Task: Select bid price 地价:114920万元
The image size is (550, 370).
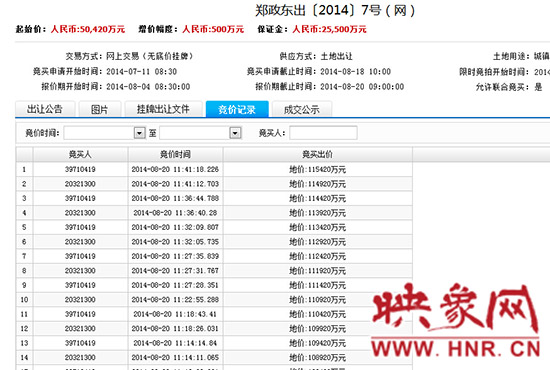Action: [317, 184]
